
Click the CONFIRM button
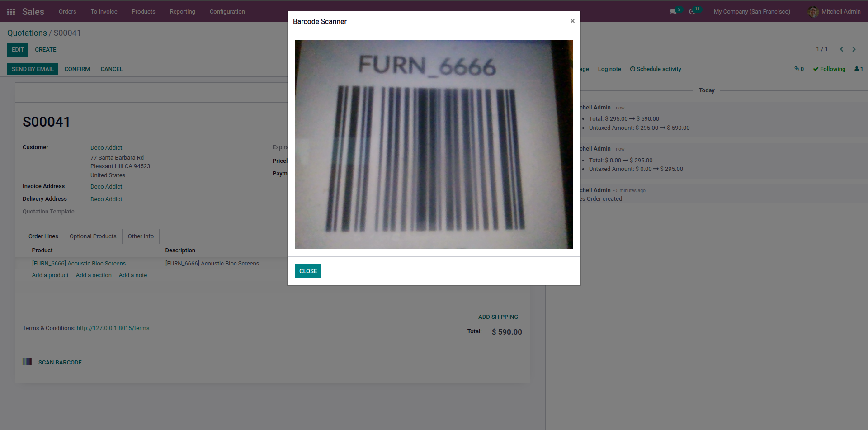77,69
